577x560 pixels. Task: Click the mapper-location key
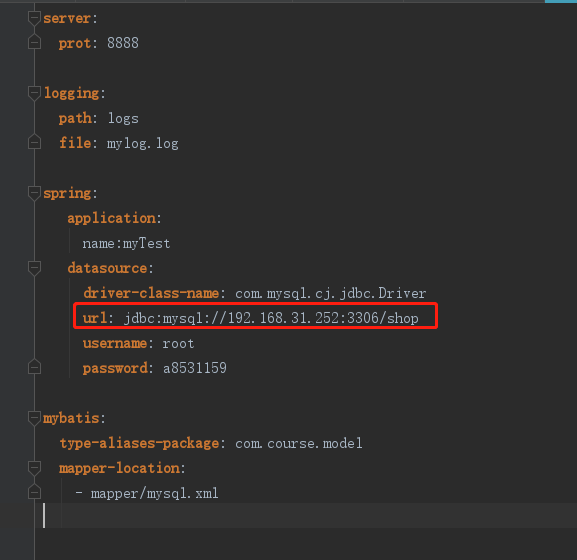[x=120, y=468]
